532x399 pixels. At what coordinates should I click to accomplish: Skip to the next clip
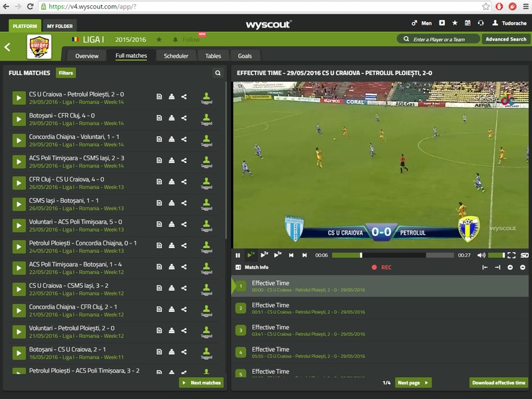tap(305, 255)
